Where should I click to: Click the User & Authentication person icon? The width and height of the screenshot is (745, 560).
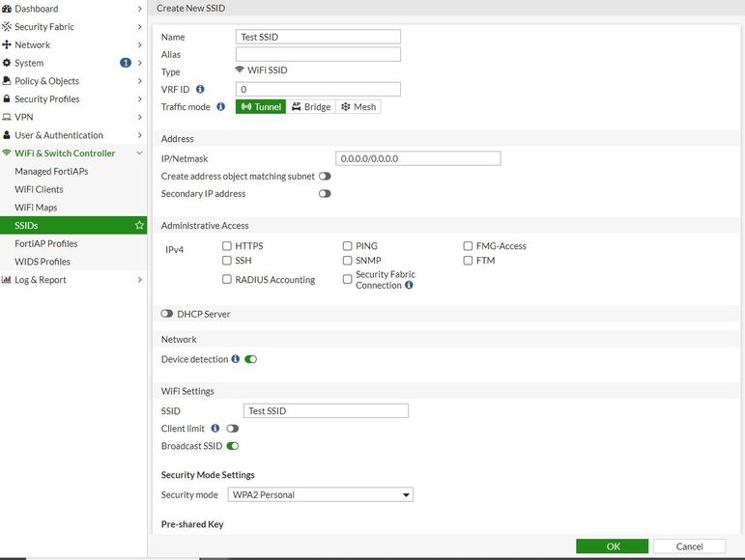coord(7,135)
